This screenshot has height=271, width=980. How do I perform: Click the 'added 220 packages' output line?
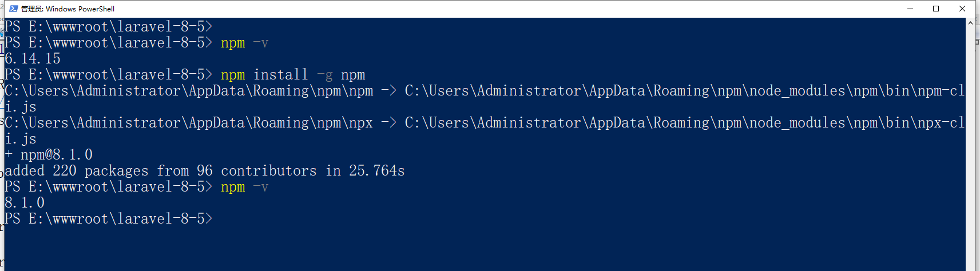coord(205,171)
